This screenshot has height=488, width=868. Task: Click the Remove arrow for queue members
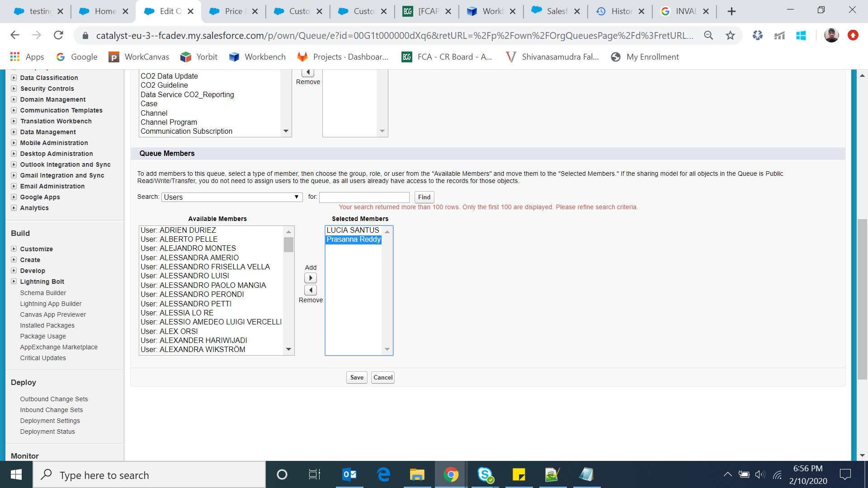[x=311, y=290]
